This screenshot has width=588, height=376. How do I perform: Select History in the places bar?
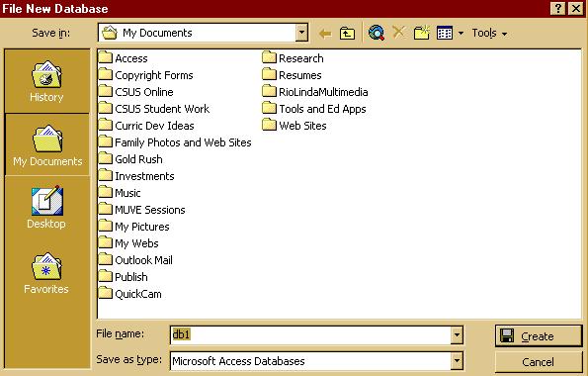pyautogui.click(x=46, y=81)
